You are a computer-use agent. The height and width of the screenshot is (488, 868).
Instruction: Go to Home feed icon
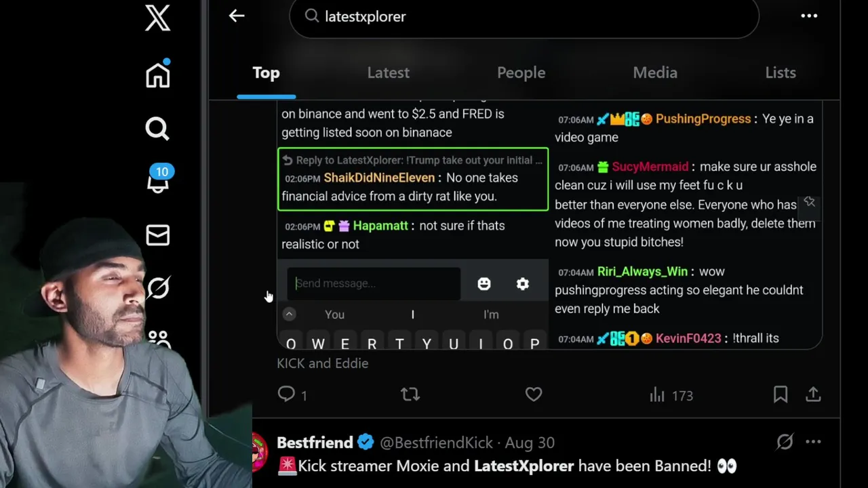point(157,73)
